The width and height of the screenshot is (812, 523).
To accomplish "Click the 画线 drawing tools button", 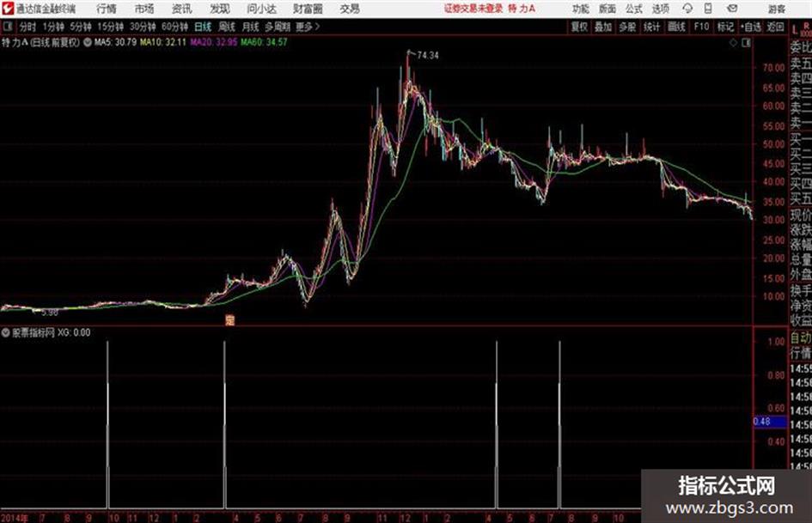I will click(x=676, y=27).
